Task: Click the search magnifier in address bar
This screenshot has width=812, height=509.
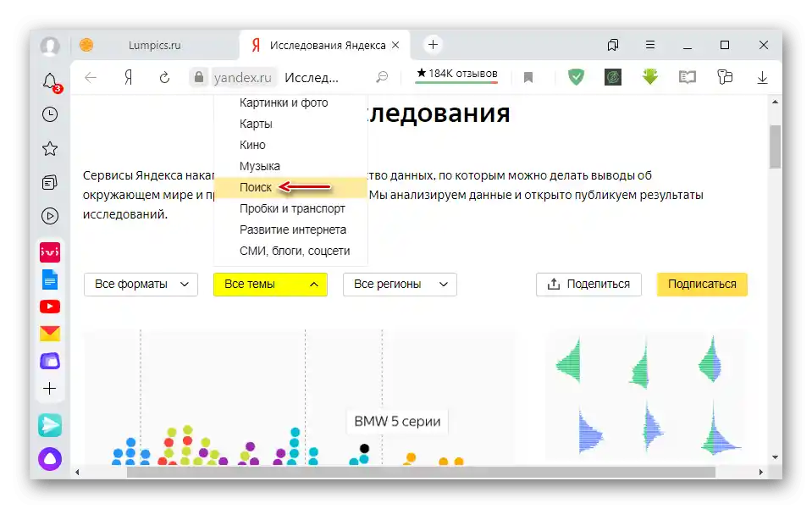Action: (382, 78)
